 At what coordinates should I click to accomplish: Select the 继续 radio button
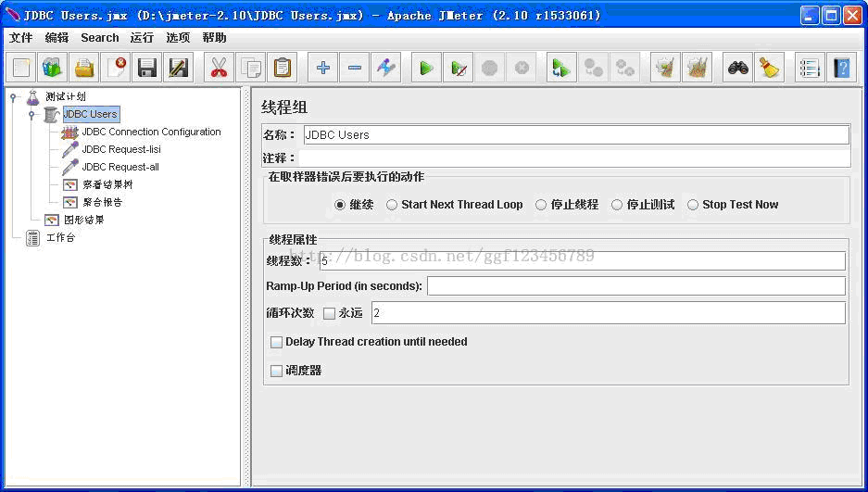[x=340, y=205]
